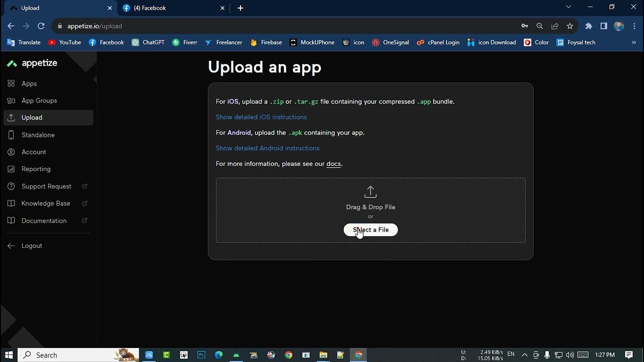Open Android Studio from the taskbar
Image resolution: width=644 pixels, height=362 pixels.
236,355
